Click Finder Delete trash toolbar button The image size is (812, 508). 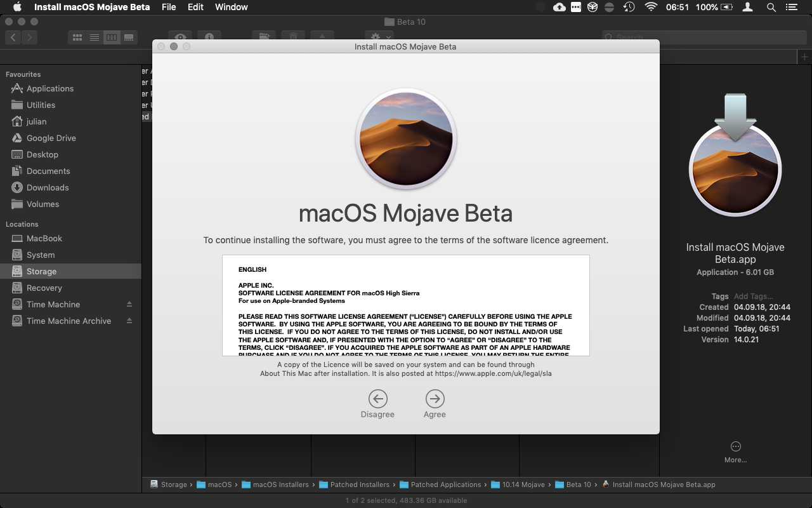[293, 37]
